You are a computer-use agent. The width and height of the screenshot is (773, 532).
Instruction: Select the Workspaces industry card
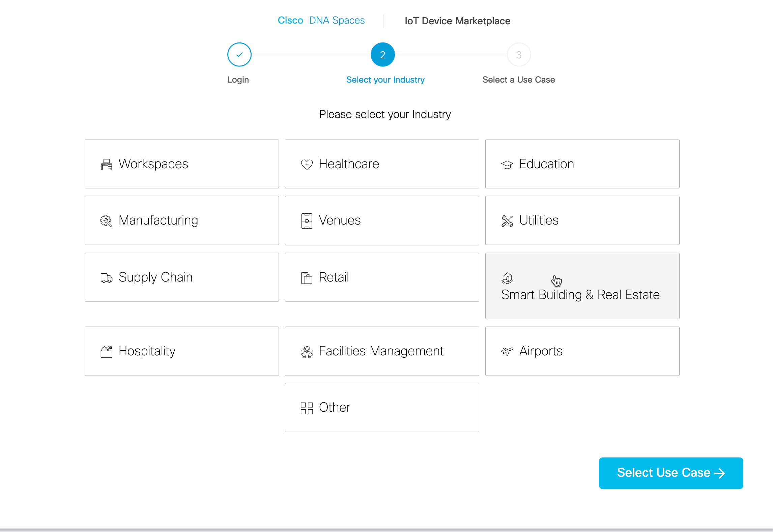pyautogui.click(x=181, y=164)
